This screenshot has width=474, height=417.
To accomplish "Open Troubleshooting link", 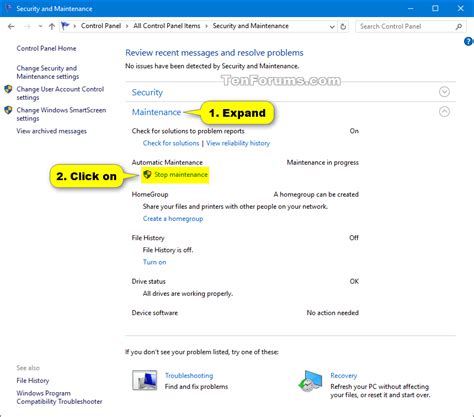I will 189,376.
